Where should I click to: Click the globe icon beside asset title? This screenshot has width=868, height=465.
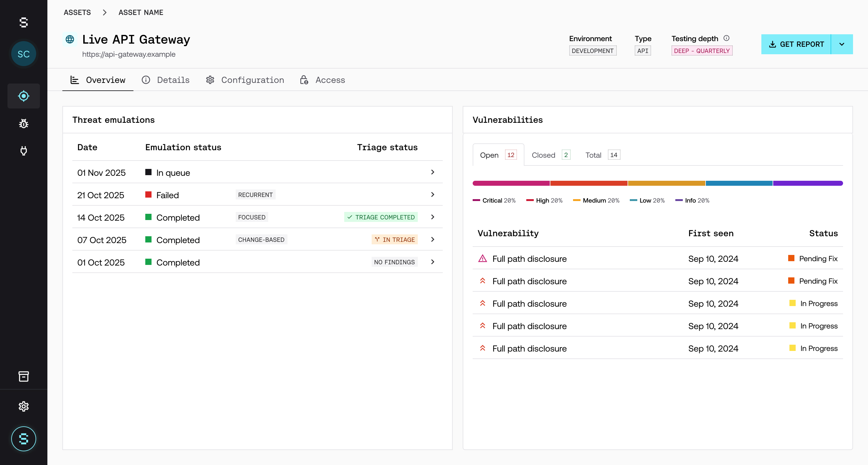[70, 39]
